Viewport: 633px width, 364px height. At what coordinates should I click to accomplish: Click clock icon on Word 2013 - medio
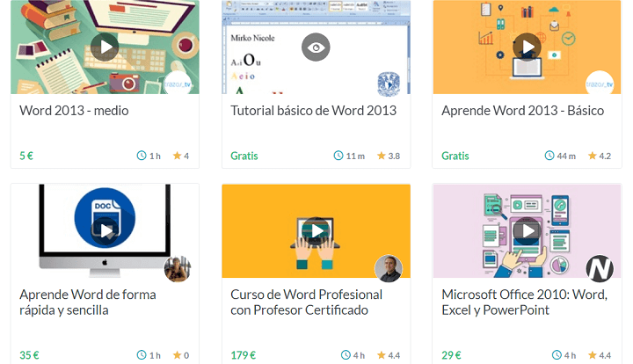142,156
